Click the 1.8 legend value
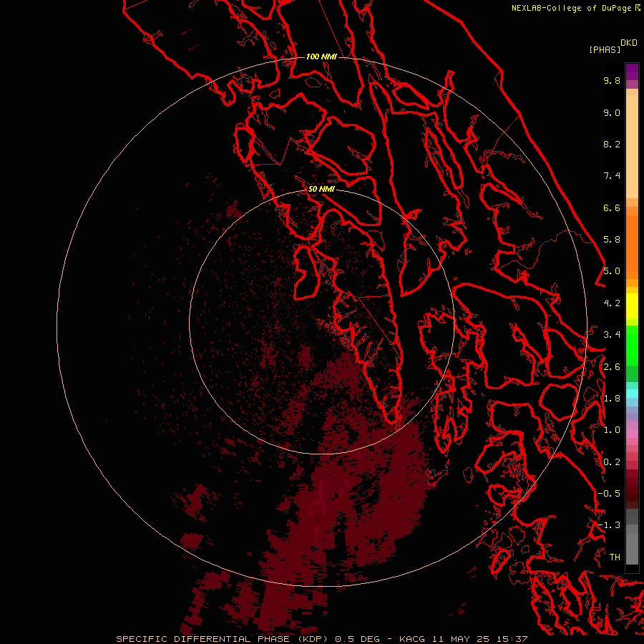This screenshot has height=644, width=644. click(612, 399)
